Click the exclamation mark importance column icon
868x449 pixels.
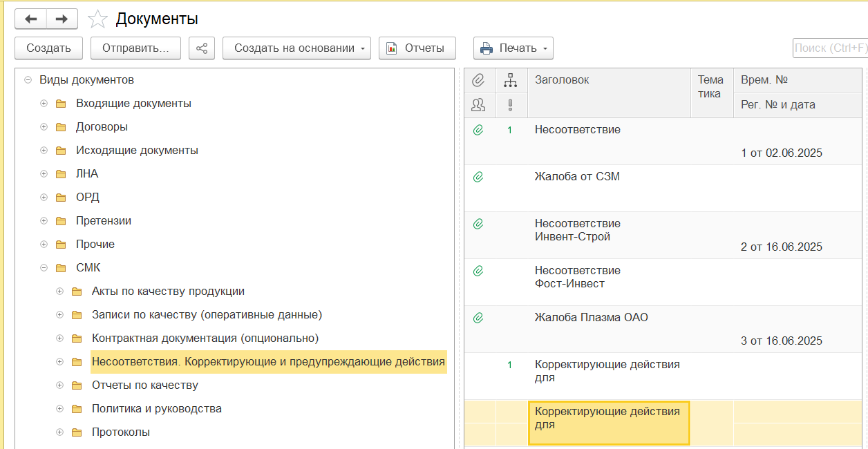click(x=510, y=105)
